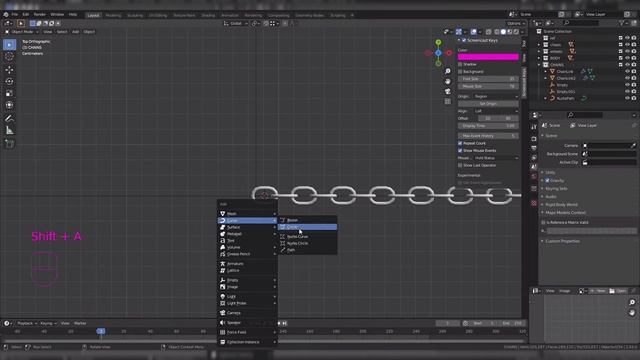Screen dimensions: 640x360
Task: Enable the Shadow checkbox
Action: coord(460,64)
